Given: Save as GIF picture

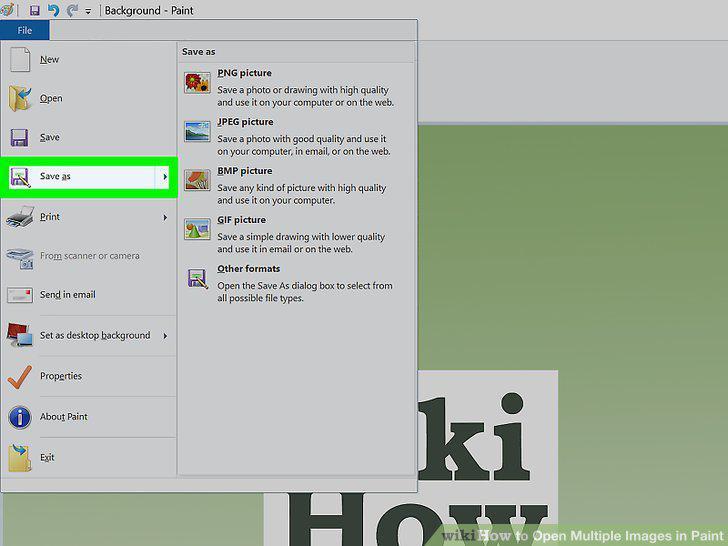Looking at the screenshot, I should pyautogui.click(x=296, y=234).
